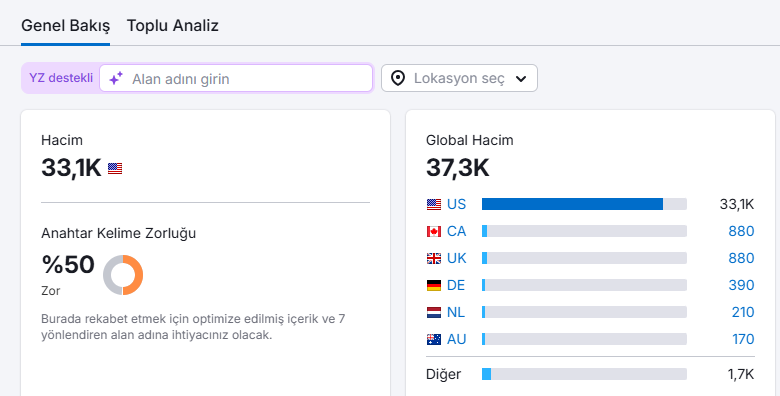780x396 pixels.
Task: Open the DE country link
Action: [x=456, y=285]
